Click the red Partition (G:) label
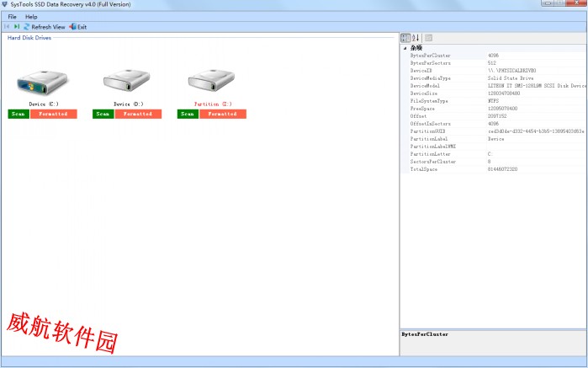Image resolution: width=588 pixels, height=368 pixels. tap(213, 104)
